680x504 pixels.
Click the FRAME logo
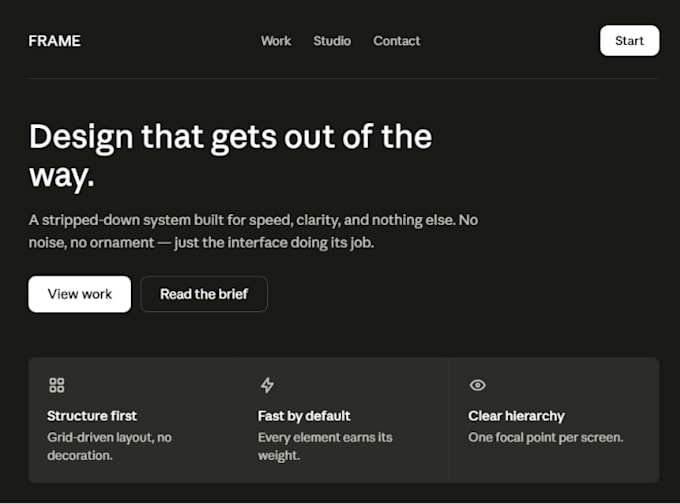(55, 41)
